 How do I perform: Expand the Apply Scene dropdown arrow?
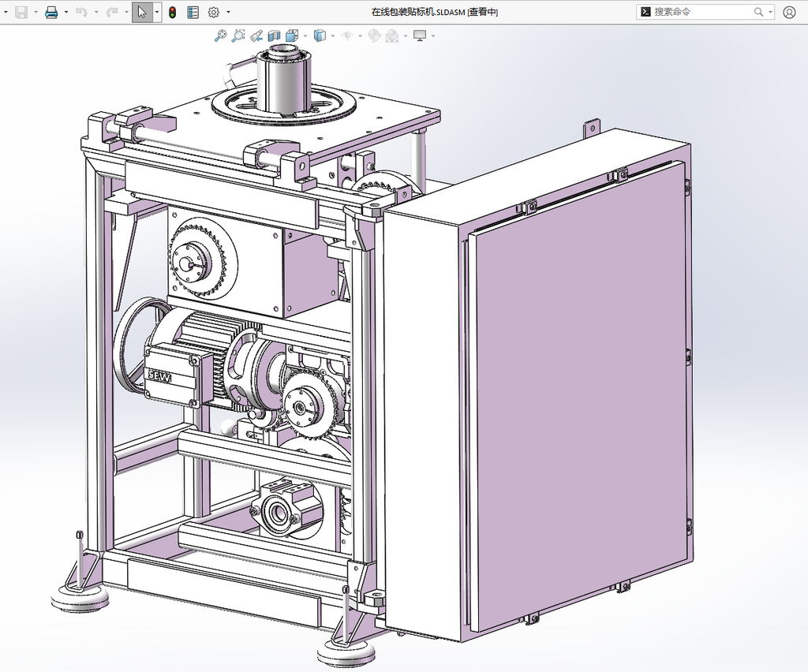(x=406, y=35)
